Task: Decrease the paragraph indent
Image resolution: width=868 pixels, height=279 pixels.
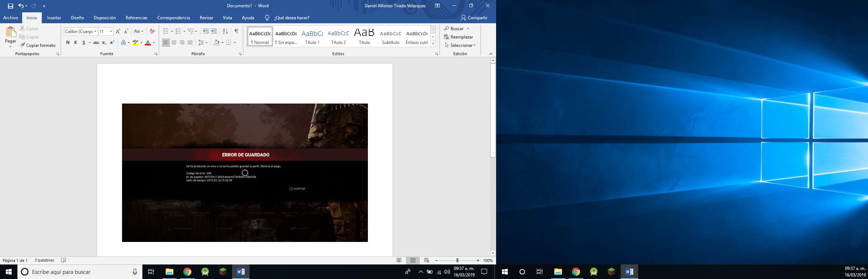Action: pos(206,31)
